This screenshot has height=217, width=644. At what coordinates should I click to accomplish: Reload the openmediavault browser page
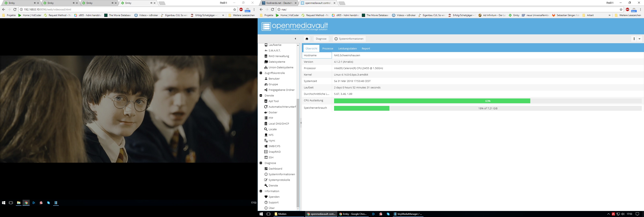pyautogui.click(x=272, y=9)
